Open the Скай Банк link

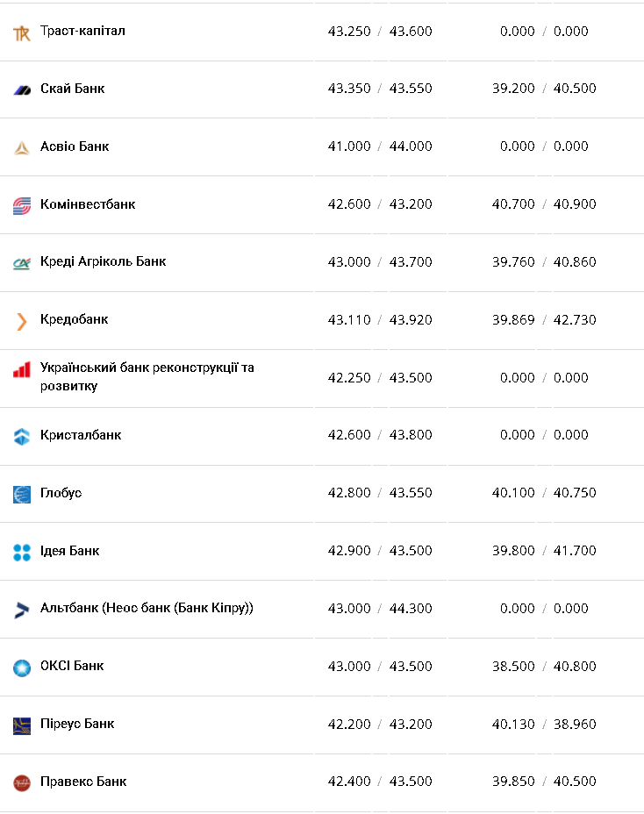click(73, 89)
